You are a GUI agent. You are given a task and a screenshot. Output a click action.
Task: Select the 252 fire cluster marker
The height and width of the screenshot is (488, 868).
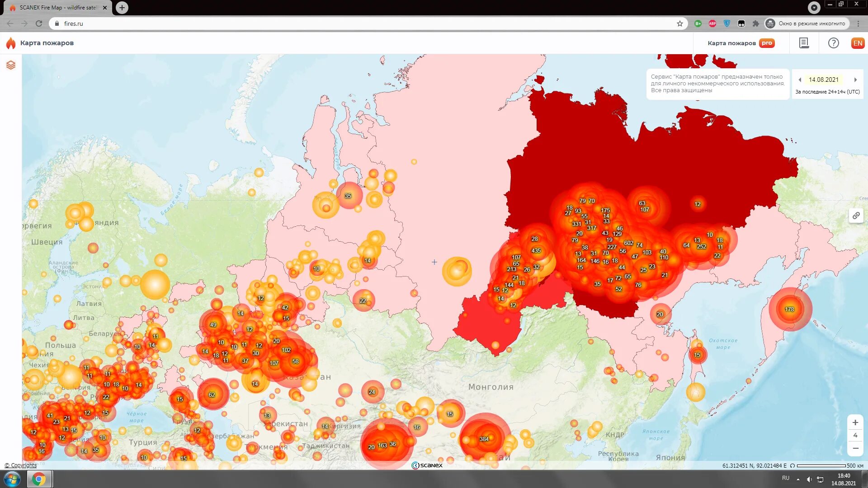coord(701,247)
